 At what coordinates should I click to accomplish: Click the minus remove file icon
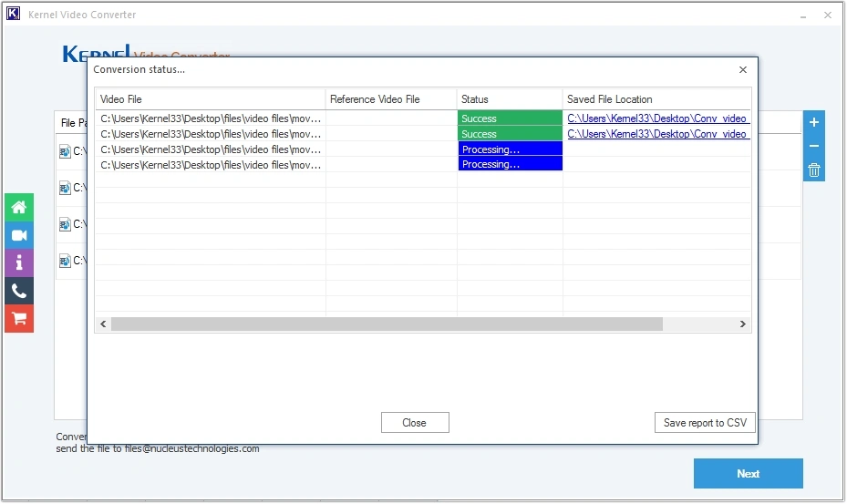[814, 146]
